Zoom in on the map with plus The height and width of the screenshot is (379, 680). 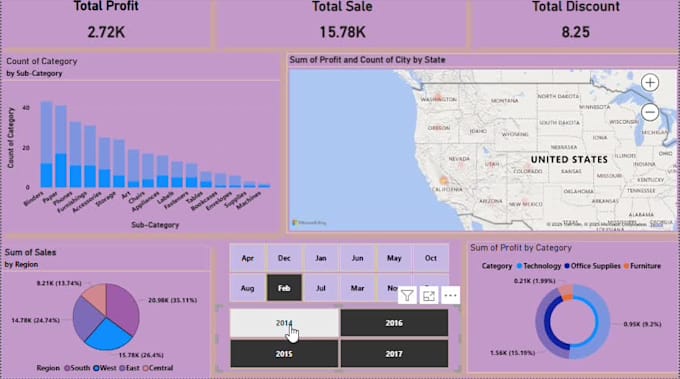pyautogui.click(x=650, y=82)
